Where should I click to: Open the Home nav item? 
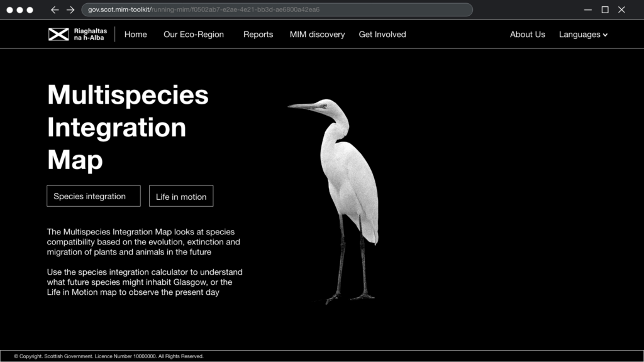pyautogui.click(x=136, y=35)
